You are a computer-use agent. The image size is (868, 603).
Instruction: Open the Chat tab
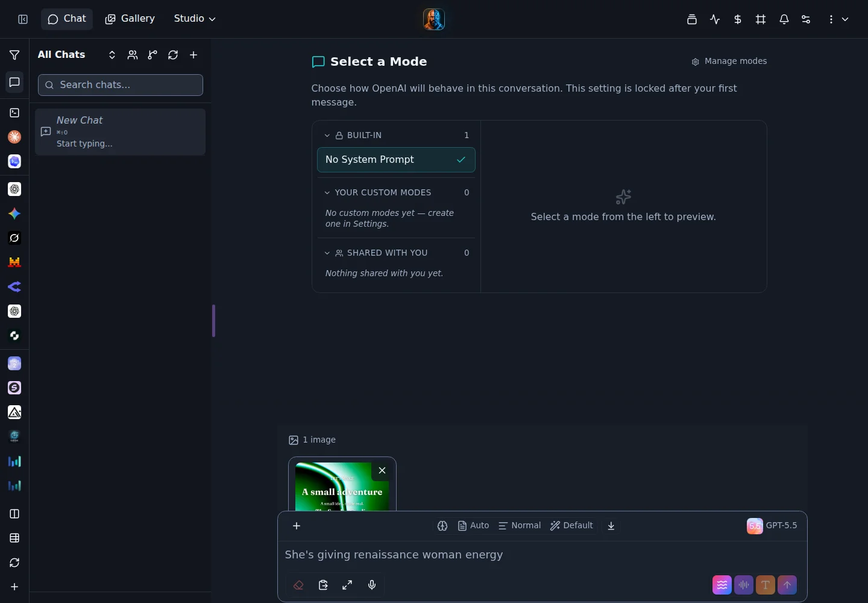tap(67, 19)
